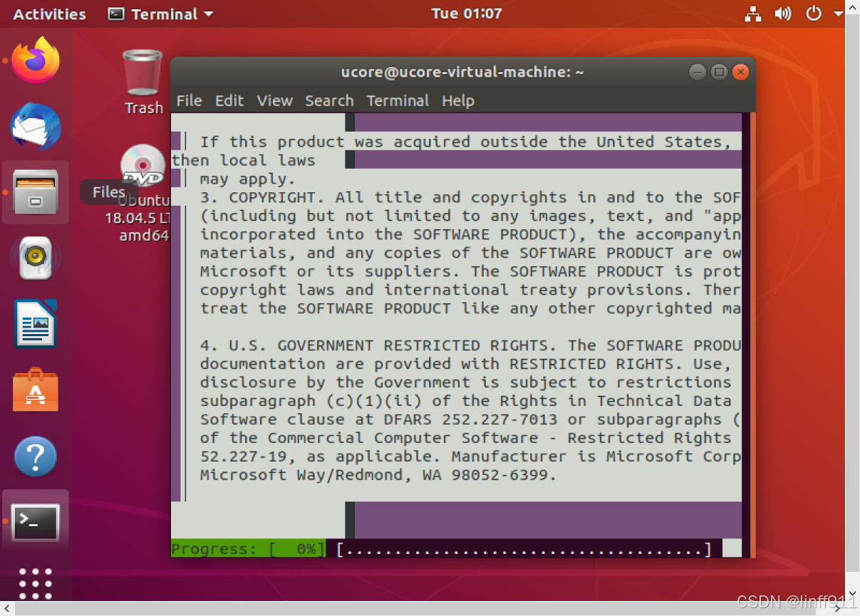860x616 pixels.
Task: Open the View menu in terminal
Action: 275,100
